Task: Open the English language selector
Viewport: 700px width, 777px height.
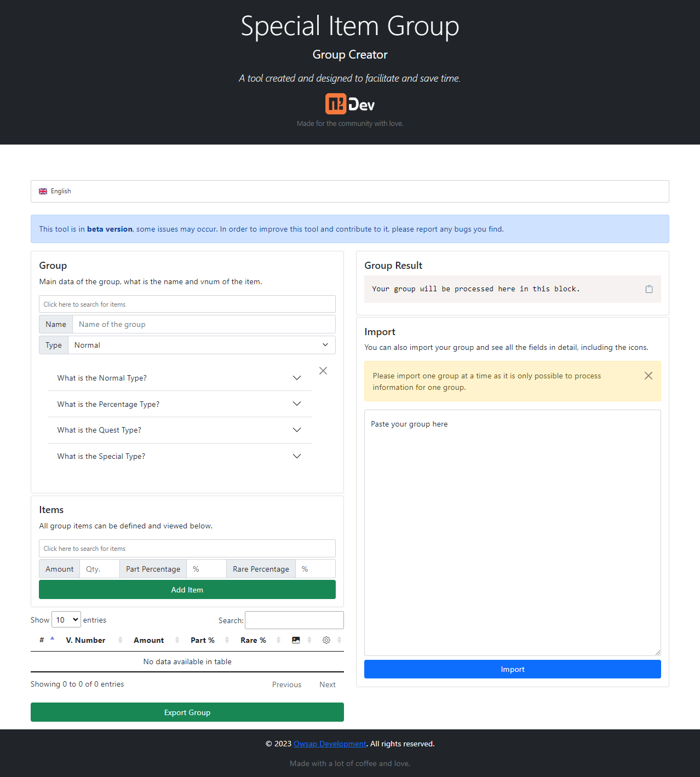Action: coord(350,191)
